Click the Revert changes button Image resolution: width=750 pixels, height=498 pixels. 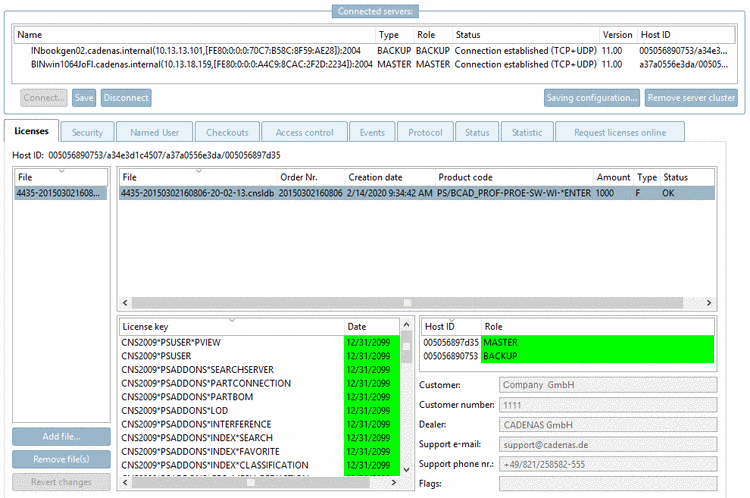point(61,482)
